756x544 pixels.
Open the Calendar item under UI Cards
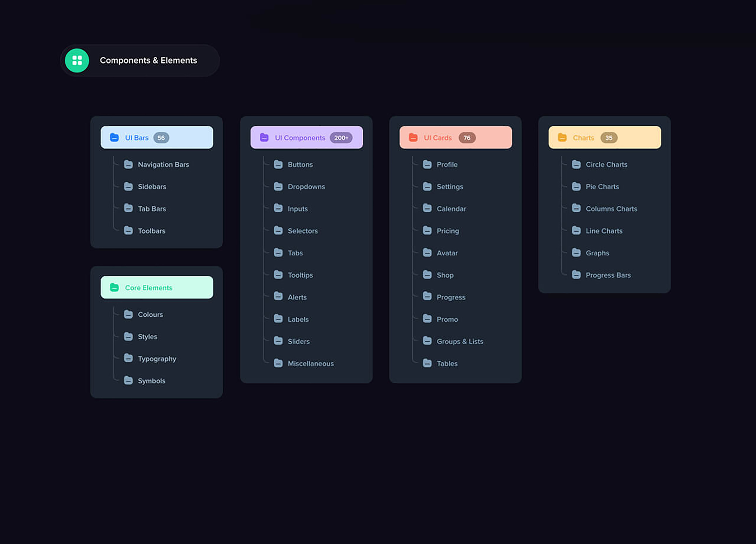click(451, 208)
